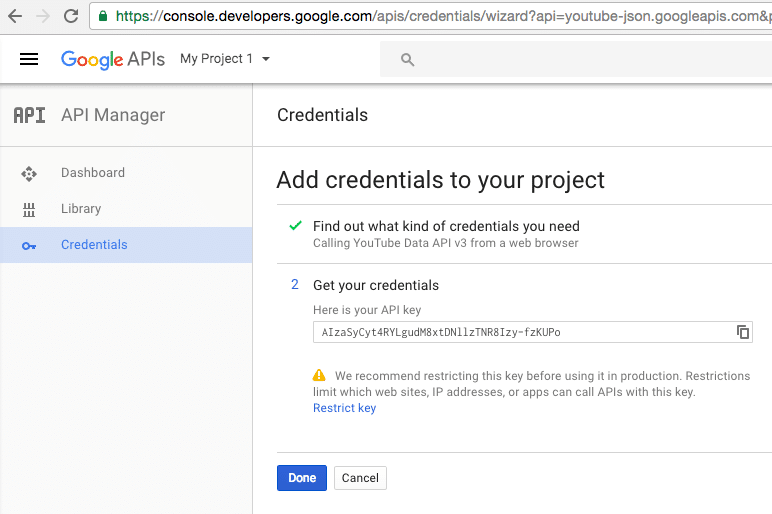Click the search magnifier icon
Image resolution: width=772 pixels, height=514 pixels.
tap(407, 60)
